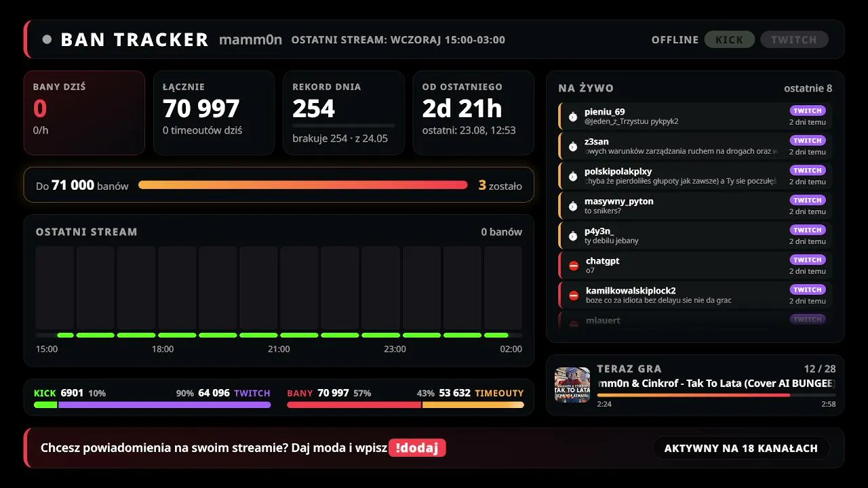Click the '@Jeden_z_Trzystuu pykpyk2' message
868x488 pixels.
coord(631,122)
